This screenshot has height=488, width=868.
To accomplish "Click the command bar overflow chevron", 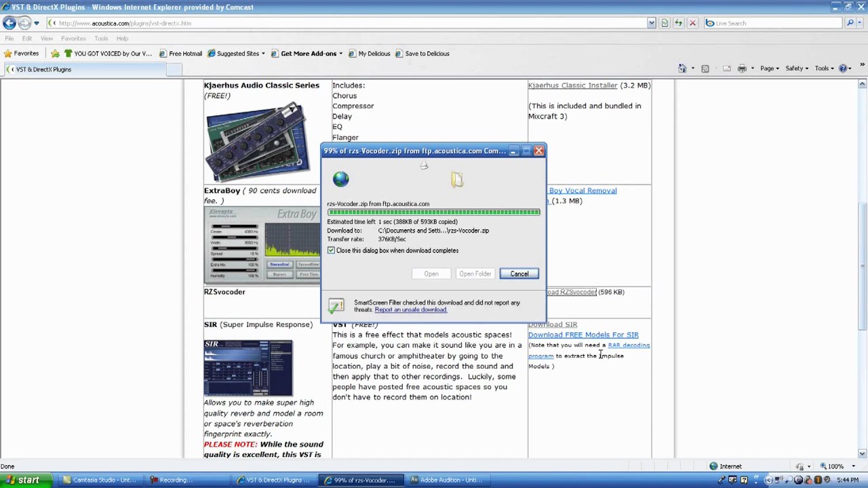I will (x=862, y=64).
